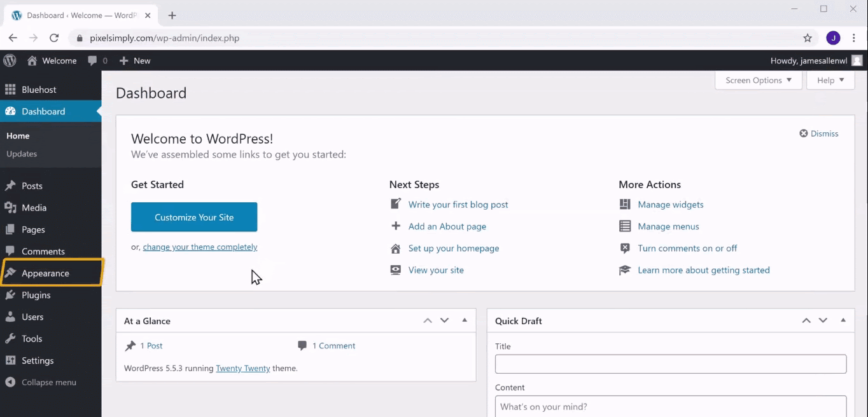Move Quick Draft panel down
Viewport: 868px width, 417px height.
(x=823, y=320)
